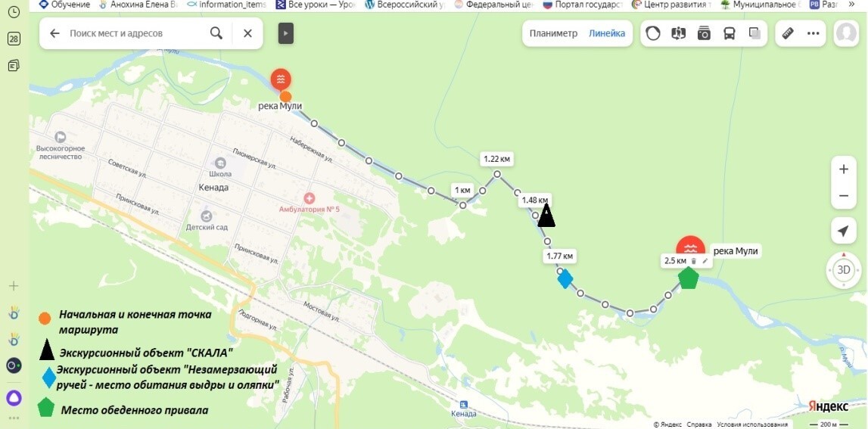The image size is (868, 429).
Task: Locate me with the geolocation arrow
Action: 844,231
